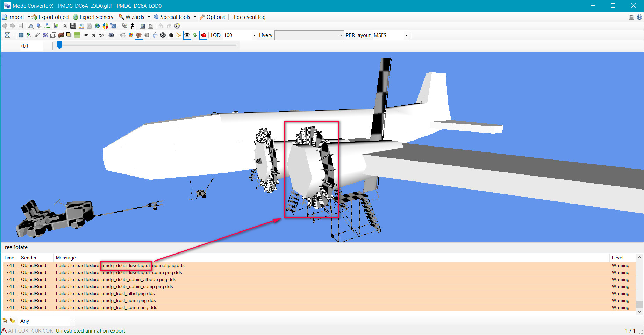Expand the Special tools dropdown arrow
Screen dimensions: 644x335
click(x=195, y=17)
